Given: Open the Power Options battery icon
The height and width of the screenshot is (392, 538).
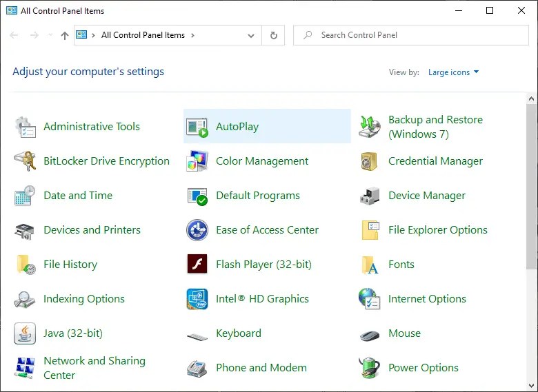Looking at the screenshot, I should pyautogui.click(x=370, y=368).
